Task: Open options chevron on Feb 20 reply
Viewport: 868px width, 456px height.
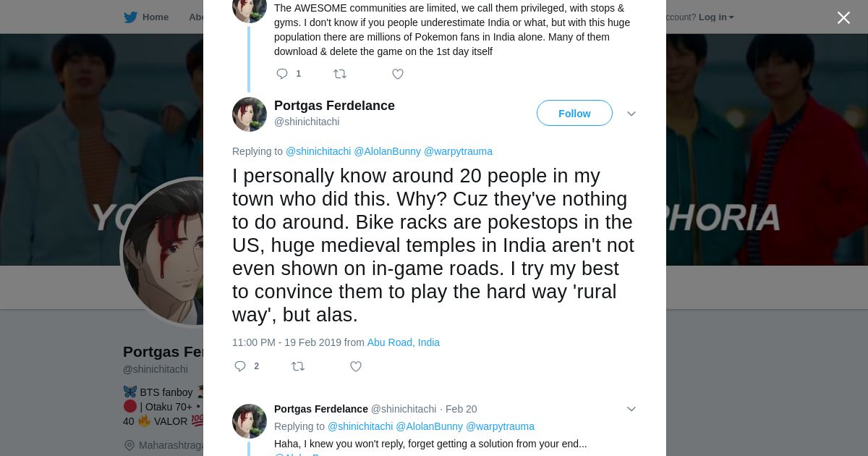Action: tap(631, 409)
